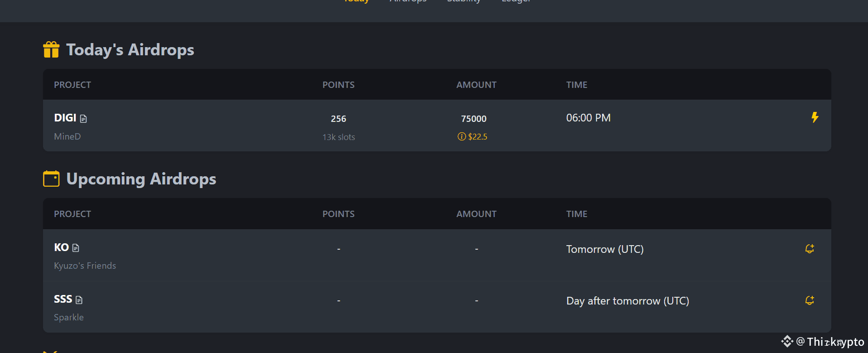
Task: Click the info icon beside $22.5
Action: 462,136
